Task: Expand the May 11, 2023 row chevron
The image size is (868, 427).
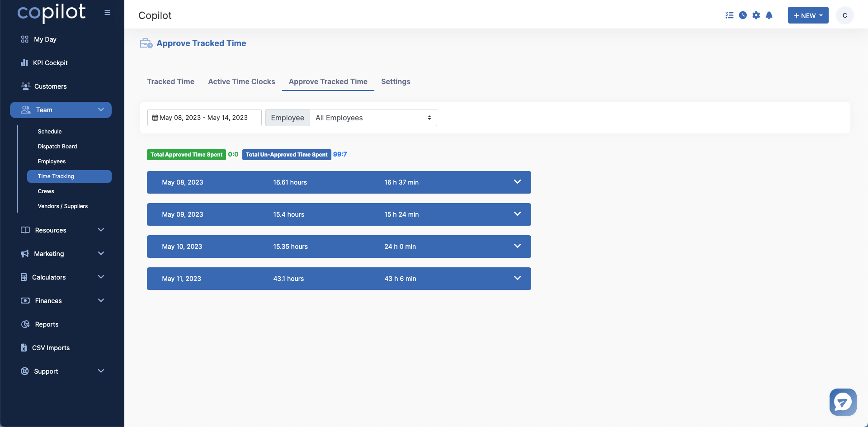Action: pyautogui.click(x=518, y=278)
